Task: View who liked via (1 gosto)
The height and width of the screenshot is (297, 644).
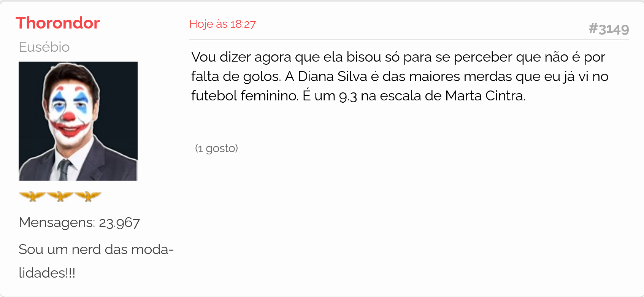Action: click(216, 148)
